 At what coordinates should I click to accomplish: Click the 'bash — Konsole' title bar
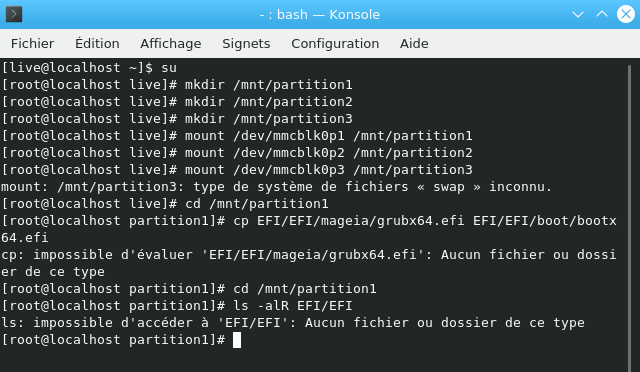tap(320, 15)
